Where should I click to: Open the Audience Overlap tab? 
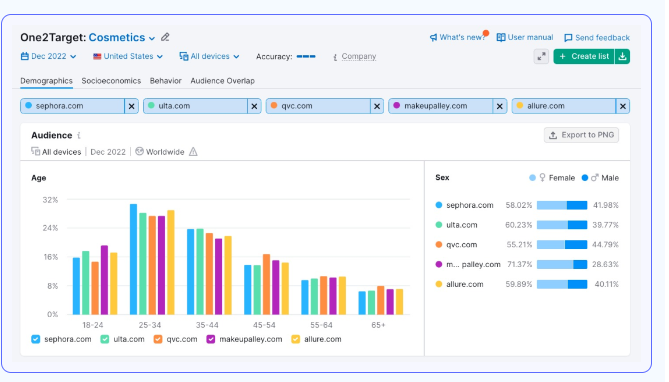(222, 81)
